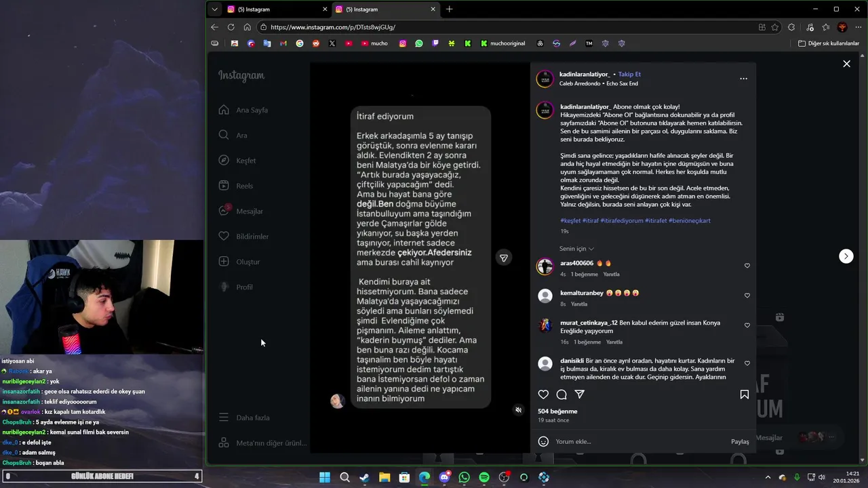The height and width of the screenshot is (488, 868).
Task: Open Ana Sayfa in Instagram sidebar
Action: [243, 110]
